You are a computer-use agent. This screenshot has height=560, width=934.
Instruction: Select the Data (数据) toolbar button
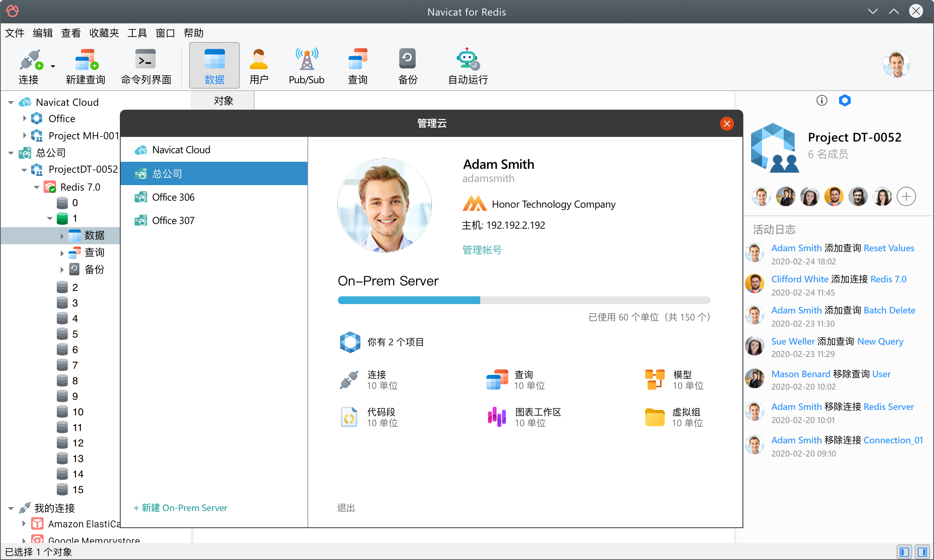[x=214, y=66]
